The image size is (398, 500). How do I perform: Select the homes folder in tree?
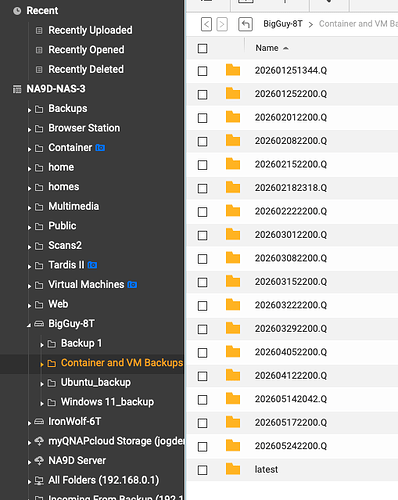64,187
